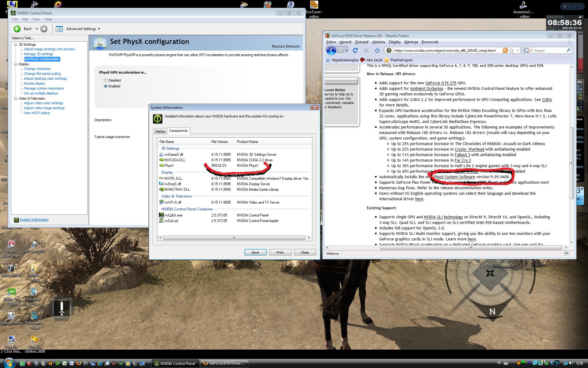Collapse the Display tree node
588x368 pixels.
(16, 64)
